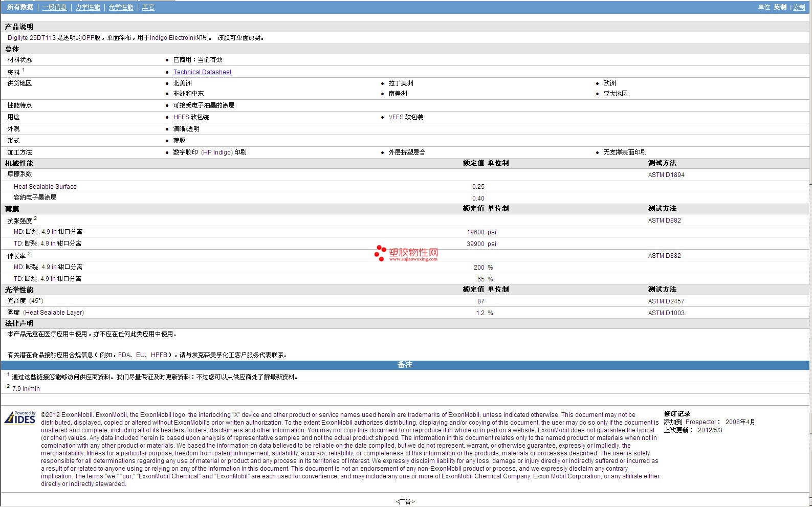Screen dimensions: 812x507
Task: Click ASTM D1003 test method text
Action: (x=666, y=313)
